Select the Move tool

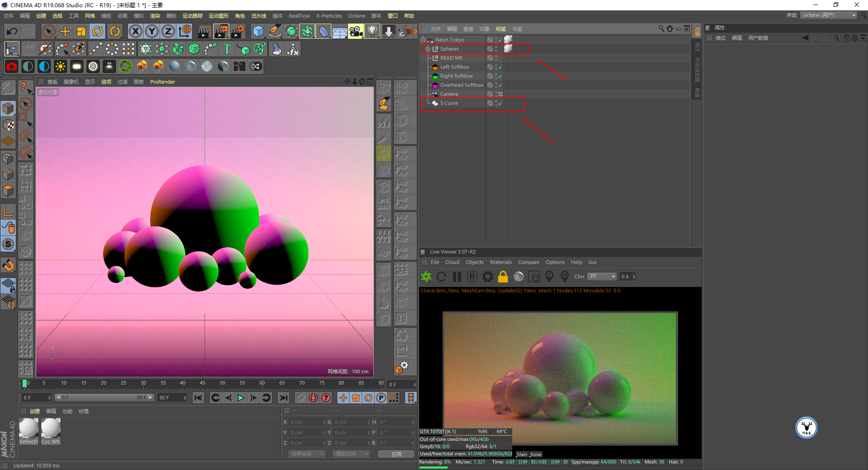tap(65, 31)
